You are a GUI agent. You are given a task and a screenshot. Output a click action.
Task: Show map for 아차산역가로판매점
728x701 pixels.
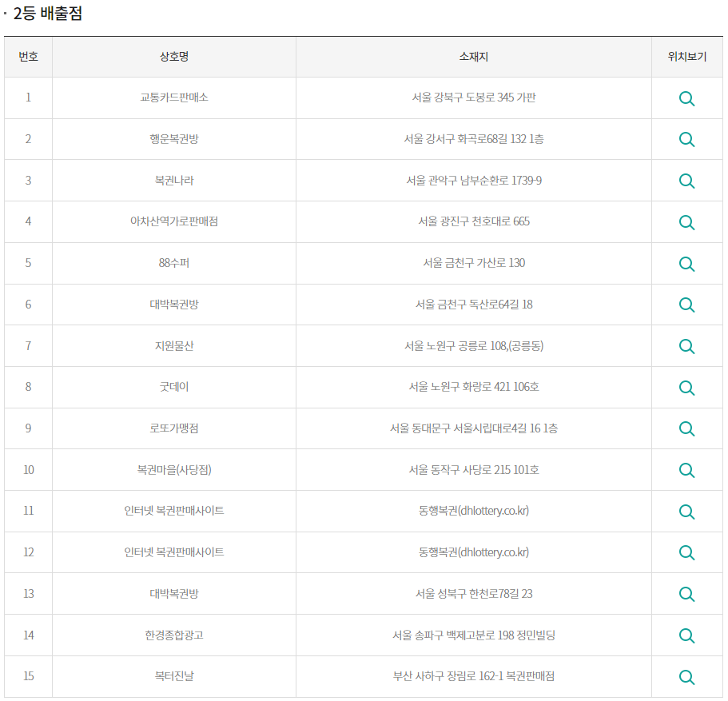686,222
